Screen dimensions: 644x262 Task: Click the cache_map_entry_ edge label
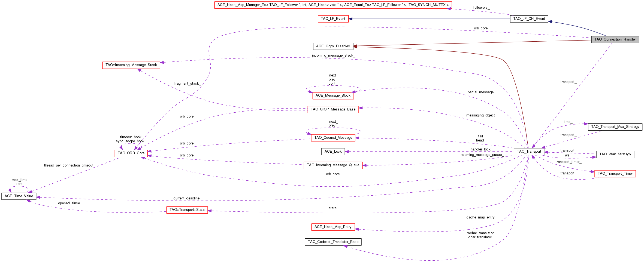tap(482, 217)
